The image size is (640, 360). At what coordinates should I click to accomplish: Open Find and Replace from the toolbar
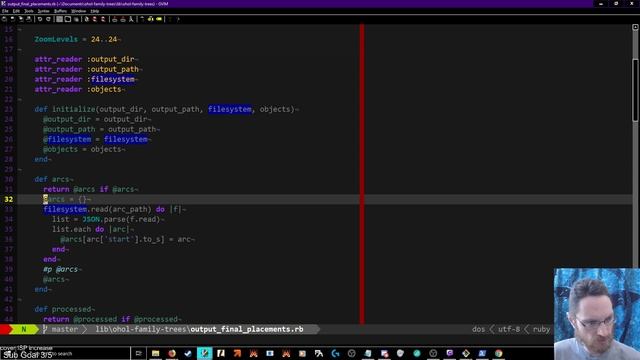(87, 19)
